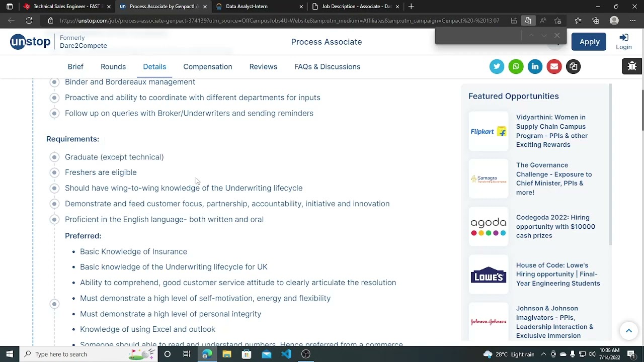Screen dimensions: 644x362
Task: Open Johnson & Johnson Imagivators opportunity
Action: tap(554, 322)
